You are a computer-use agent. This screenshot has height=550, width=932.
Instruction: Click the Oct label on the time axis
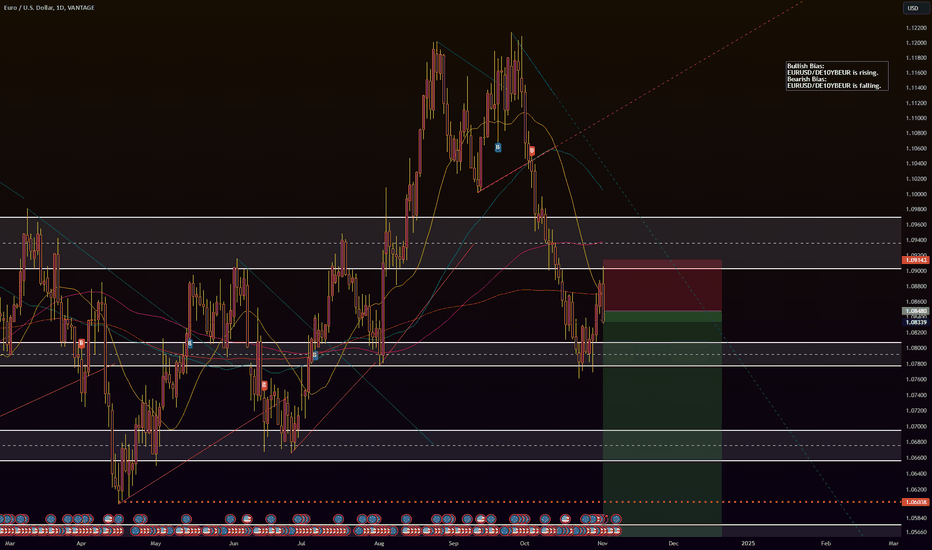(524, 543)
